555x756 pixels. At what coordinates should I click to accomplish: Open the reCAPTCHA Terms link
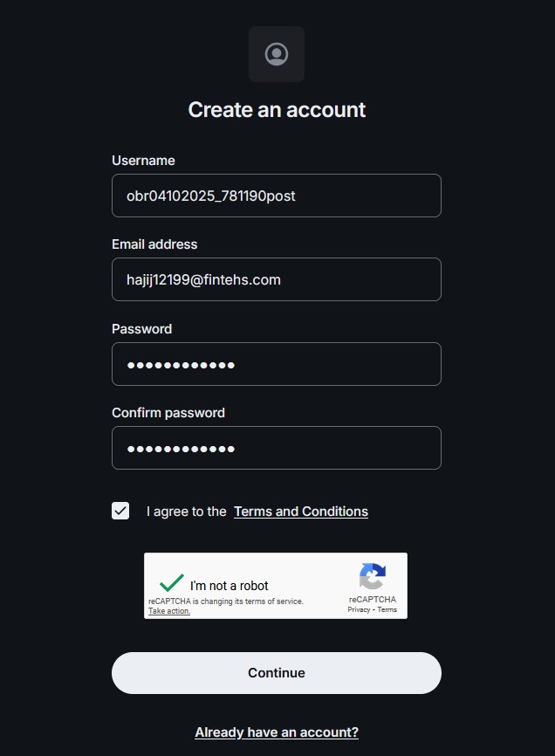(x=387, y=609)
